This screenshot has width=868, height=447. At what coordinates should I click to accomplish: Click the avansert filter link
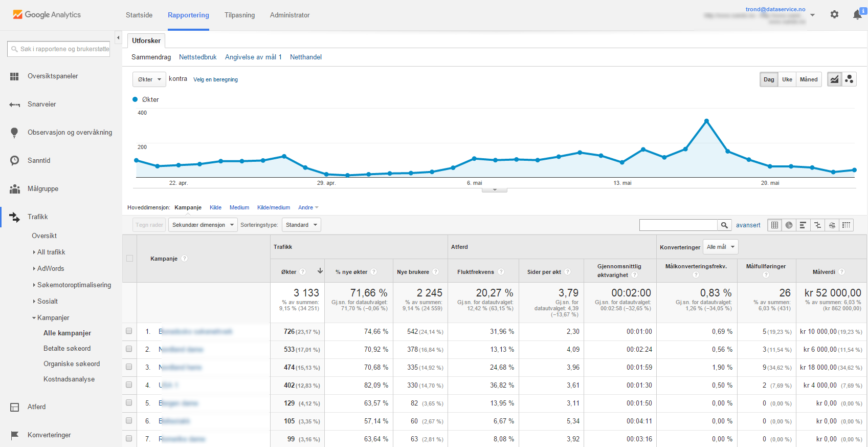pyautogui.click(x=748, y=225)
